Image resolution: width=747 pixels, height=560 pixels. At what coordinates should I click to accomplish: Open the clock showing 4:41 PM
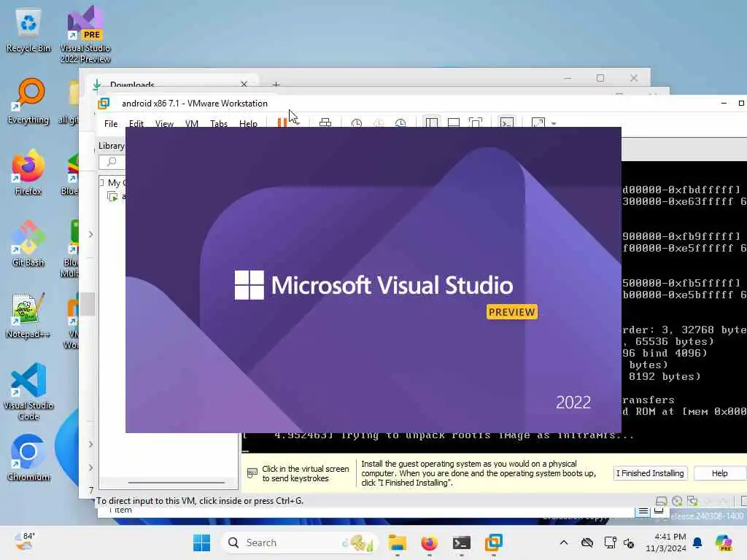(665, 542)
